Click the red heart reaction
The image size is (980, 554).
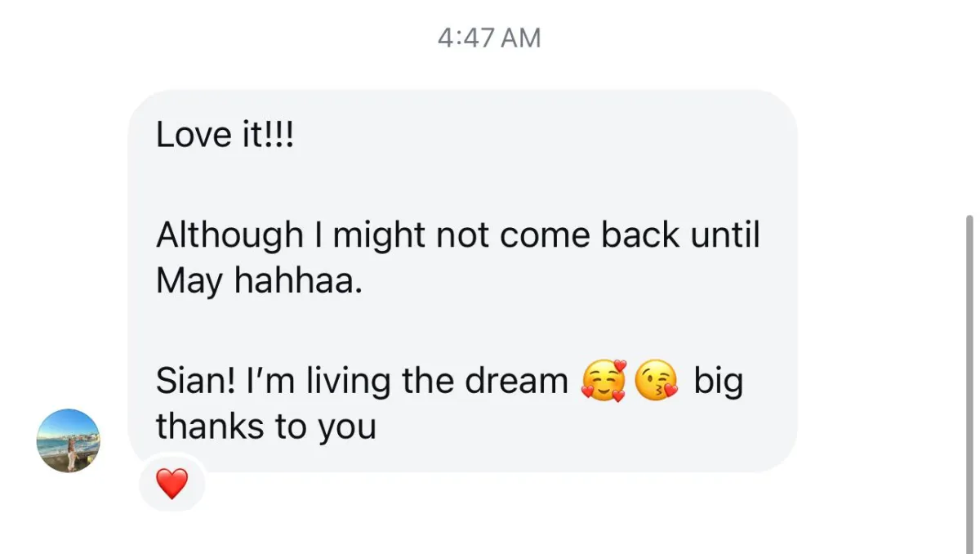click(171, 484)
